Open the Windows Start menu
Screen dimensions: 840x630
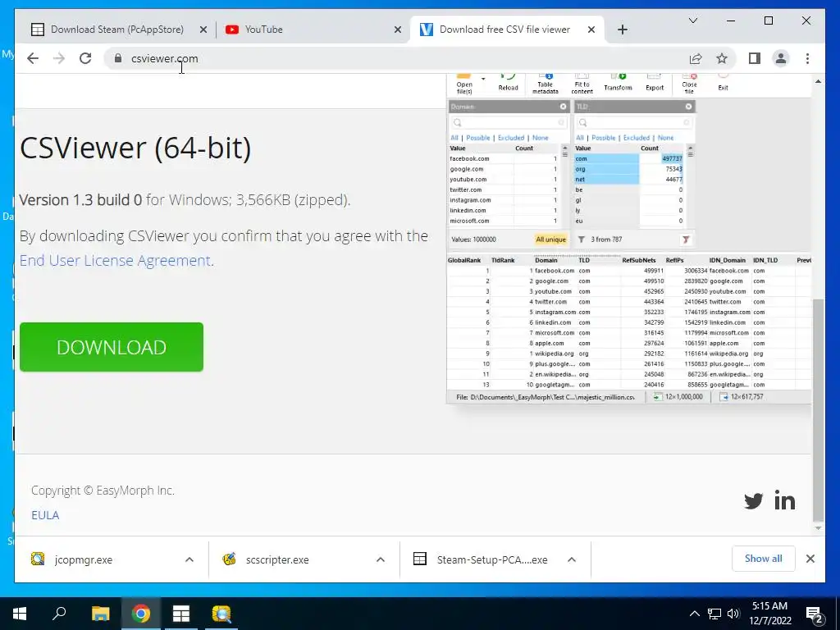[20, 614]
